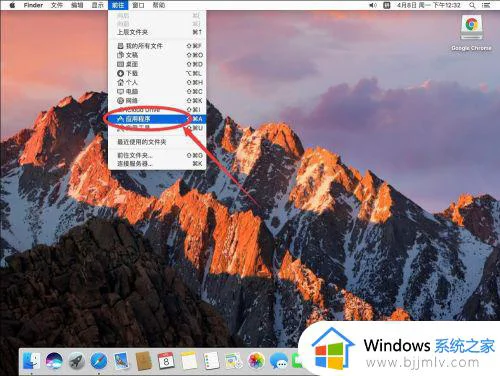Open Maps app in Dock
This screenshot has width=500, height=376.
click(x=234, y=361)
